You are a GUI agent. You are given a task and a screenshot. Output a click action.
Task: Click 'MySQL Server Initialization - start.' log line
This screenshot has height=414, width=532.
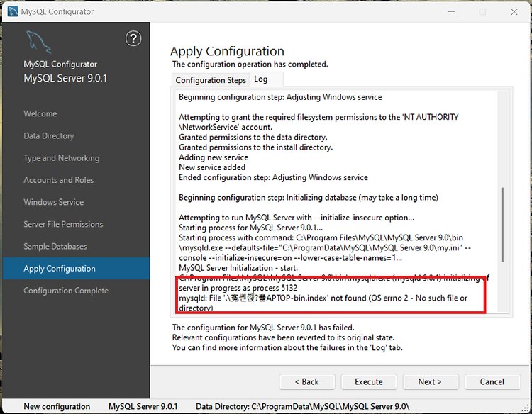pyautogui.click(x=238, y=268)
